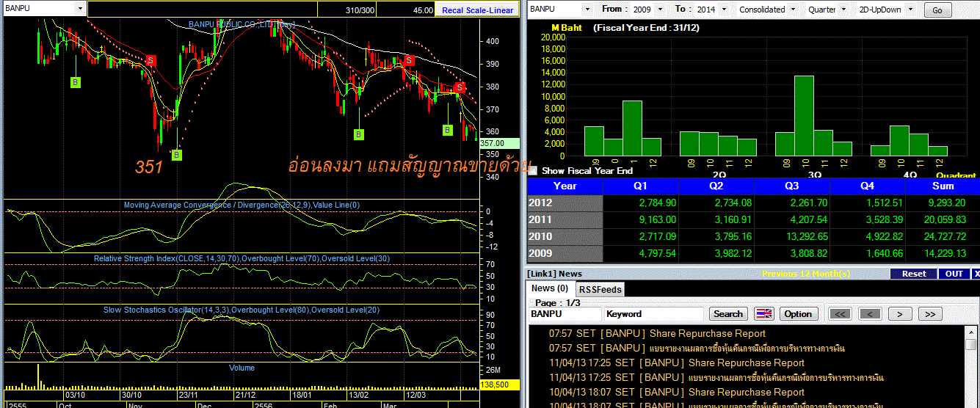Click the green B buy marker beside 351 label
This screenshot has width=980, height=408.
pos(176,155)
